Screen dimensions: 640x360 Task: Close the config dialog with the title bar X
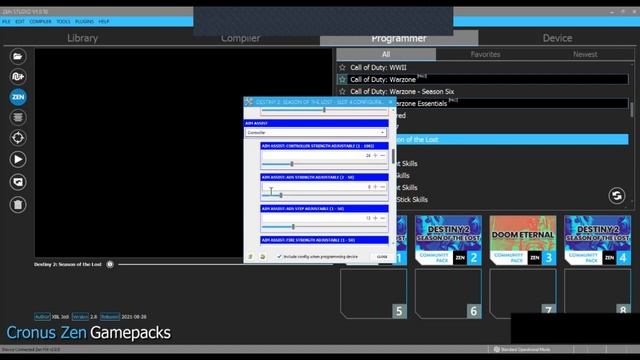click(x=391, y=102)
